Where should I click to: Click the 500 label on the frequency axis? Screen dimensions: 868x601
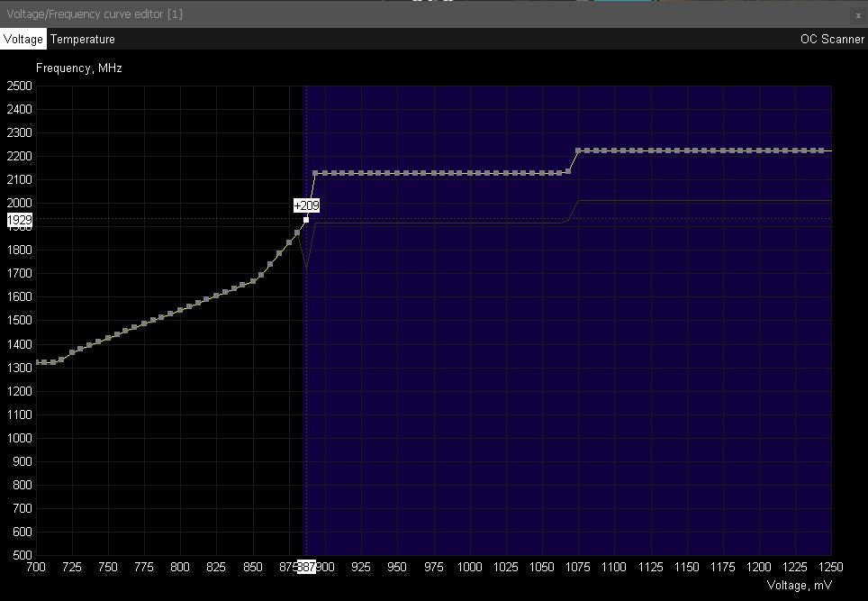[x=23, y=555]
